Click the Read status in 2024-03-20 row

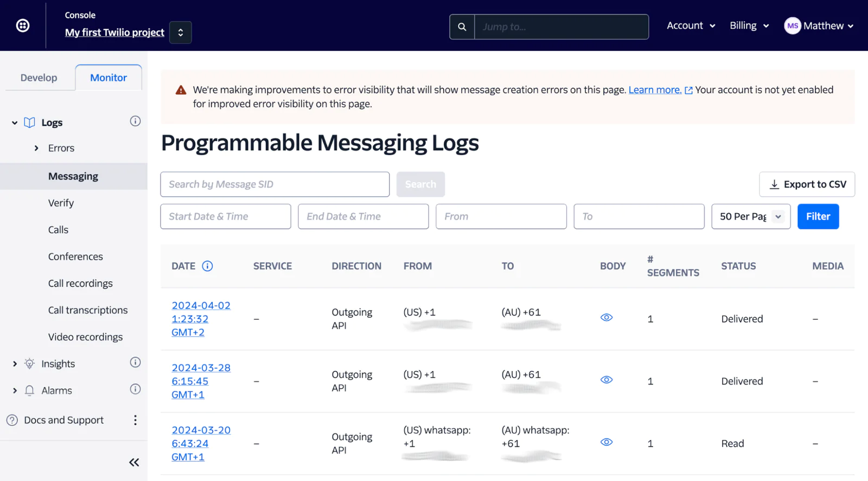click(x=732, y=444)
